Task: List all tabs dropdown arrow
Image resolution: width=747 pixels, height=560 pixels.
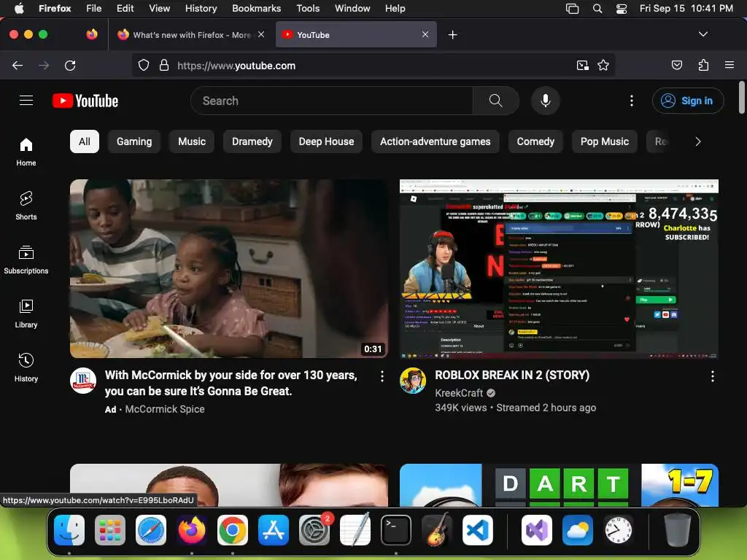Action: pyautogui.click(x=703, y=34)
